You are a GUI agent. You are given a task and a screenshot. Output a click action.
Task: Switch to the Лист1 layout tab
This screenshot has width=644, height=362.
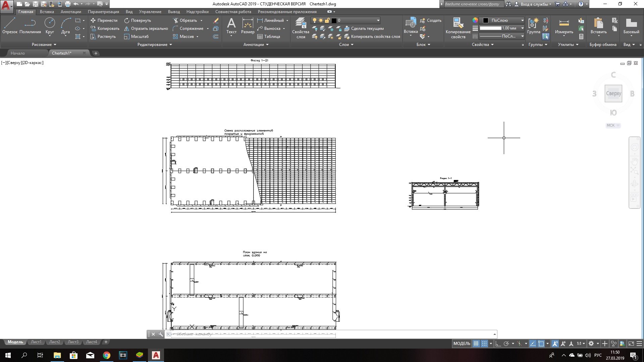click(x=36, y=342)
